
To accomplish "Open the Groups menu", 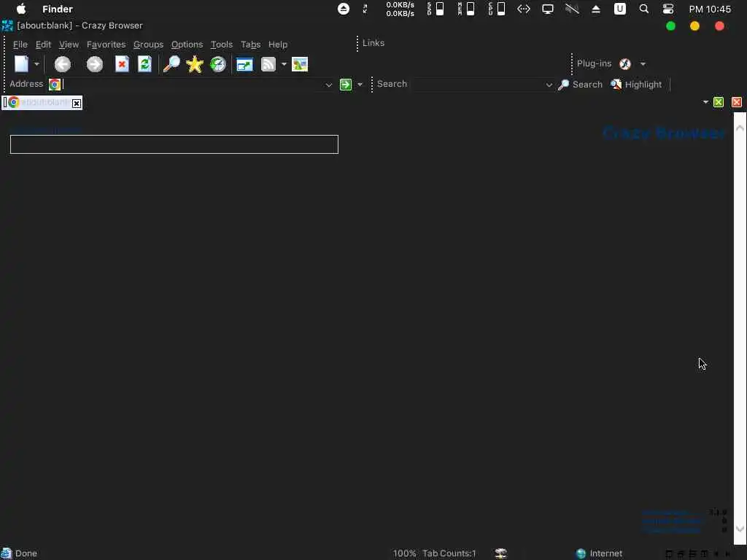I will [148, 44].
